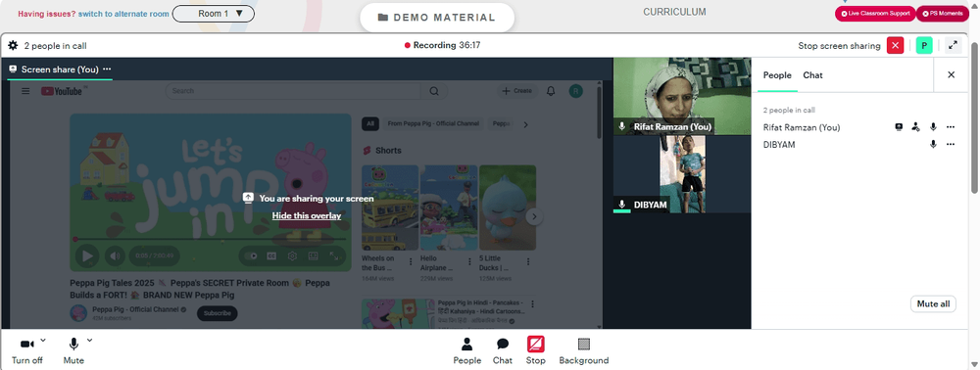The height and width of the screenshot is (370, 980).
Task: Toggle DIBYAM's microphone in people list
Action: (x=933, y=145)
